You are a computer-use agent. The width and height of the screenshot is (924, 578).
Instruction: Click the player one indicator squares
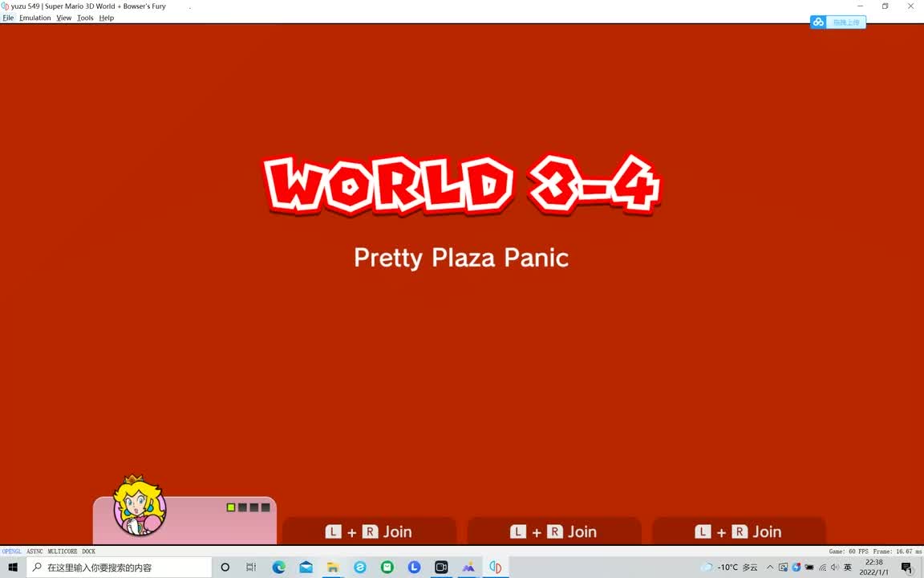pyautogui.click(x=248, y=507)
